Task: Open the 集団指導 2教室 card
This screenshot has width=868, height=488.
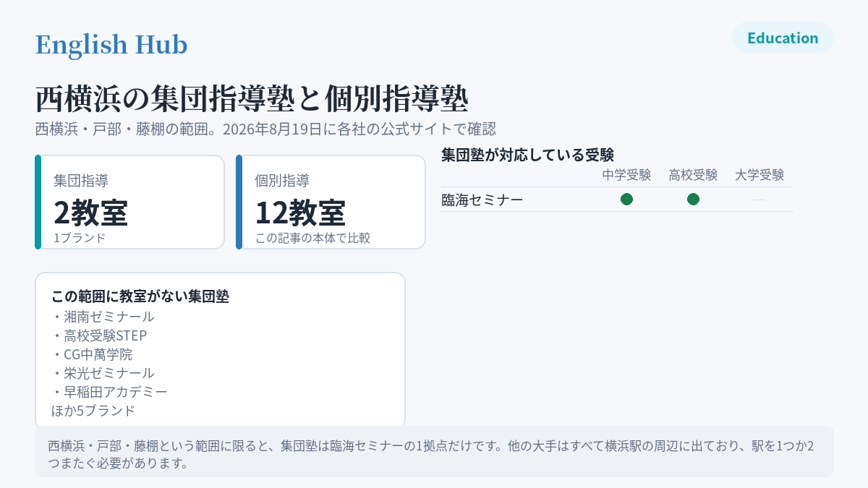Action: pos(129,202)
